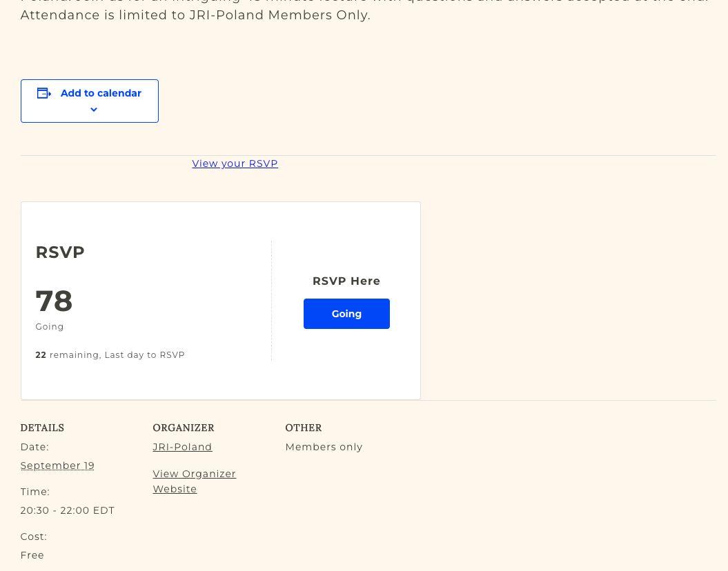Image resolution: width=728 pixels, height=571 pixels.
Task: Click the Going label under 78
Action: (50, 326)
